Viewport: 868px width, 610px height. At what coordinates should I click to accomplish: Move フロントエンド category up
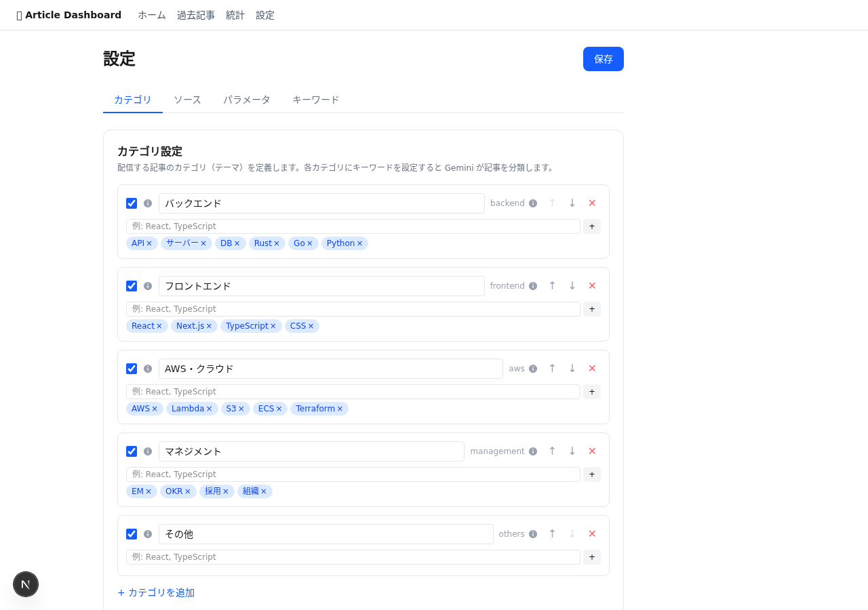point(552,286)
